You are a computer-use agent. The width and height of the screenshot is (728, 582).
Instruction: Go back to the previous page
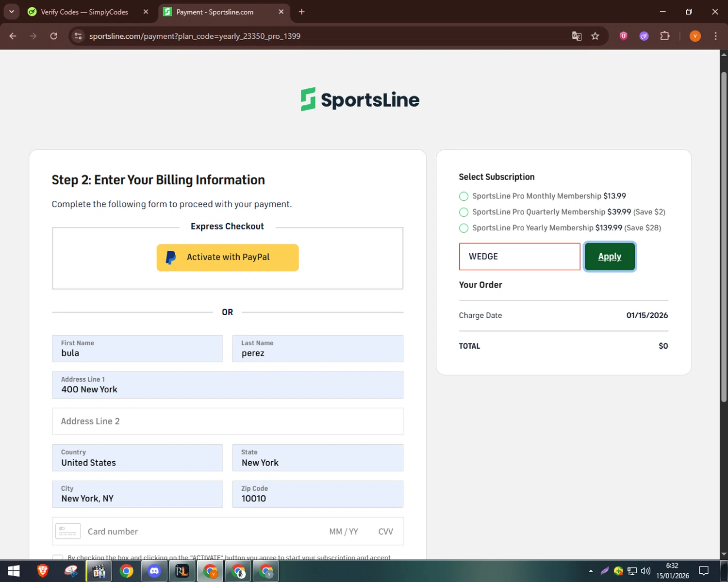pos(13,36)
